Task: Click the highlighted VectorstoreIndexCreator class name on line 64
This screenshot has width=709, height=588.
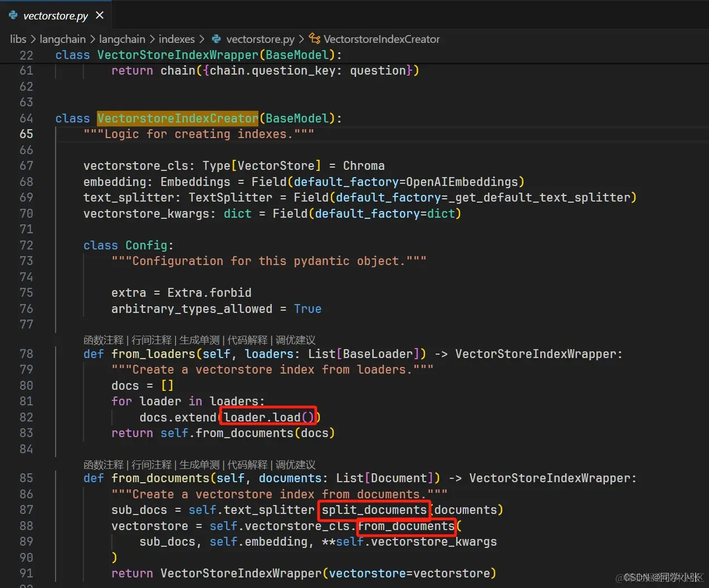Action: [x=178, y=119]
